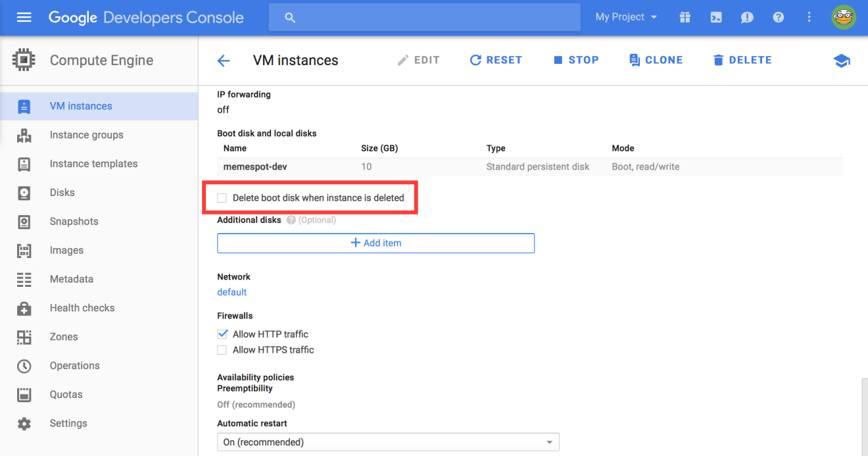Open the three-dot more options menu
The height and width of the screenshot is (456, 868).
coord(809,18)
